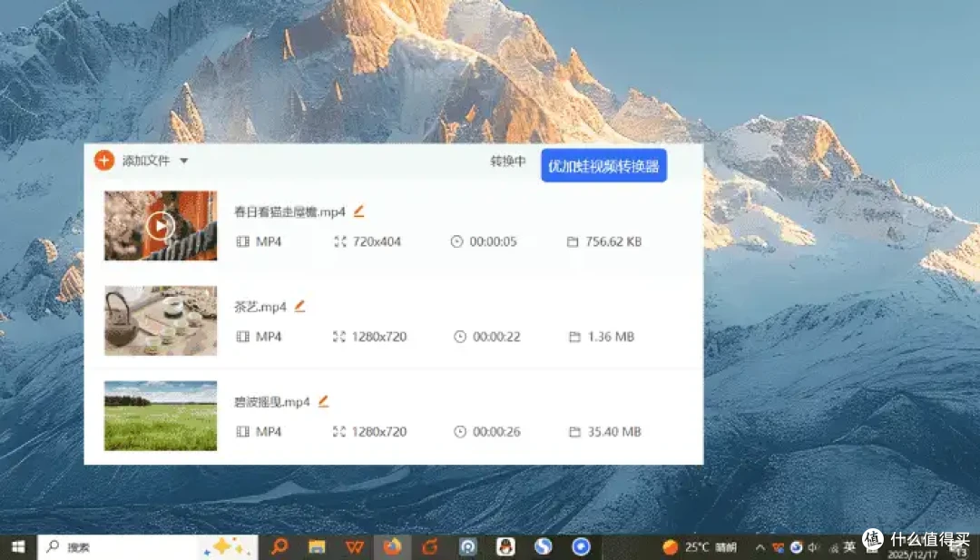Click the clock icon beside 00:00:26
This screenshot has width=980, height=560.
460,431
